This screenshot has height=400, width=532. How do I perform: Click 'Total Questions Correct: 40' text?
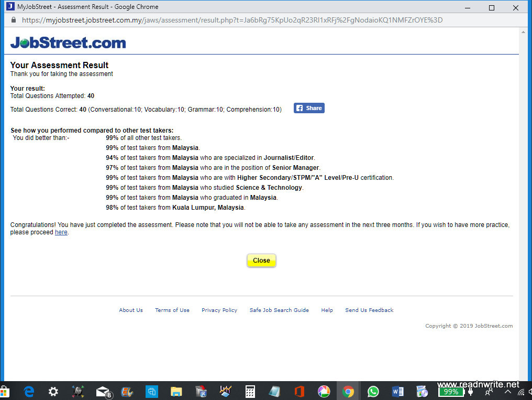(x=48, y=110)
